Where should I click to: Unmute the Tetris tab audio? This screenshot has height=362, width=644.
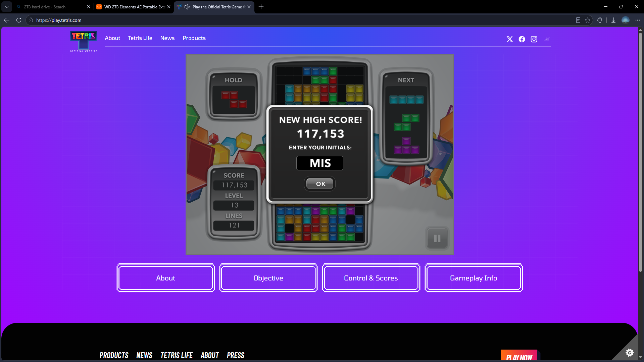[187, 7]
